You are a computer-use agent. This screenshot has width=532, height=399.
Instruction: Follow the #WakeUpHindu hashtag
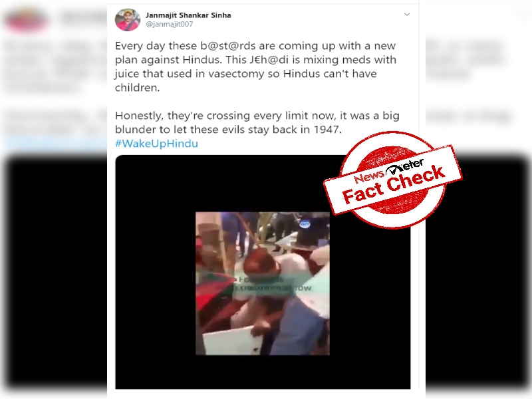(x=156, y=144)
